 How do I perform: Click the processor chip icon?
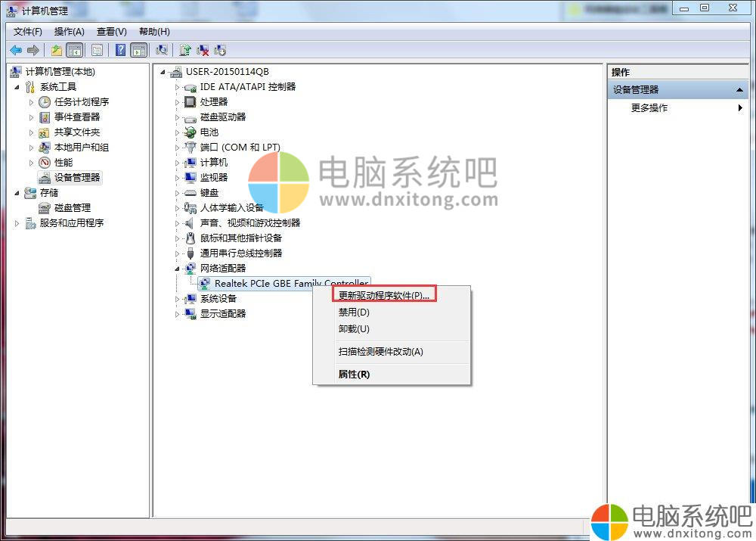tap(191, 102)
